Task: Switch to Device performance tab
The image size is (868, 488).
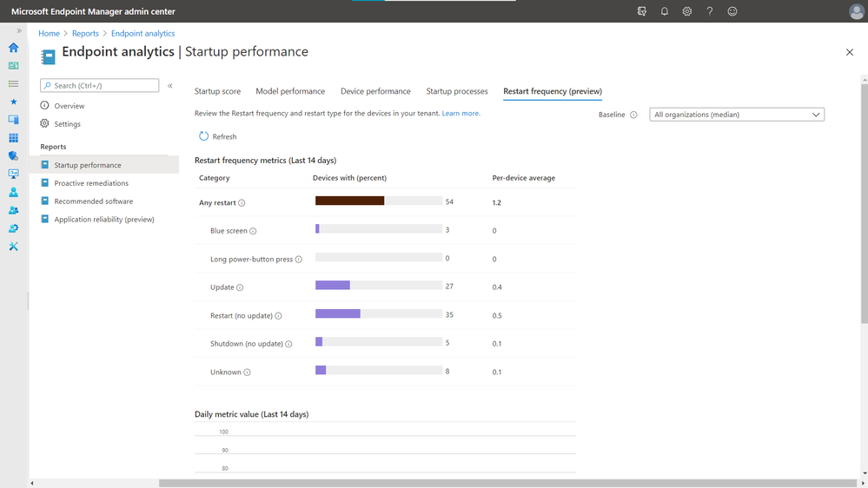Action: click(x=375, y=91)
